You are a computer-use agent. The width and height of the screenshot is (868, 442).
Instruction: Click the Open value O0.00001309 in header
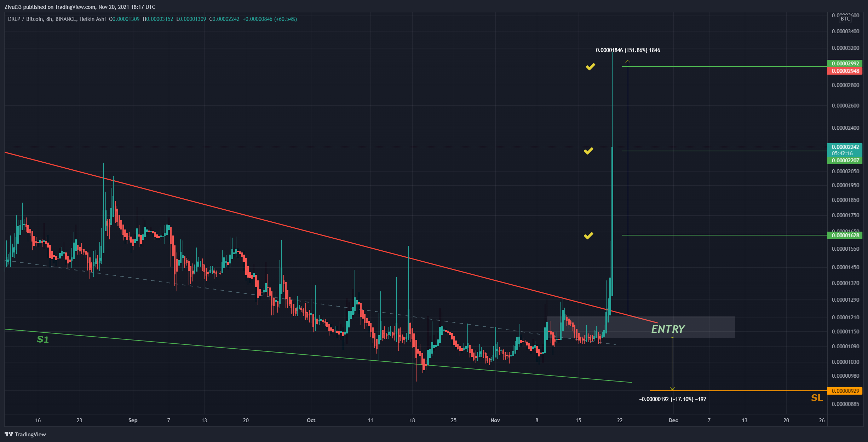click(124, 19)
